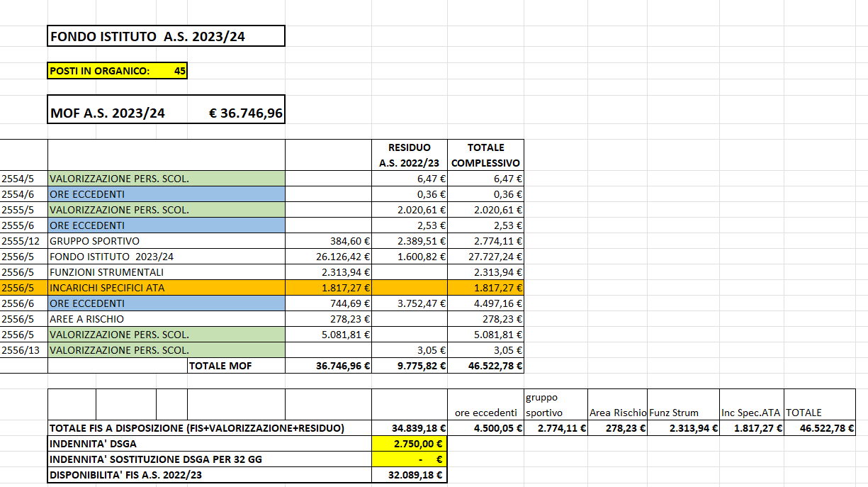Select the FONDO ISTITUTO 2023/24 row label
Image resolution: width=868 pixels, height=487 pixels.
tap(166, 257)
